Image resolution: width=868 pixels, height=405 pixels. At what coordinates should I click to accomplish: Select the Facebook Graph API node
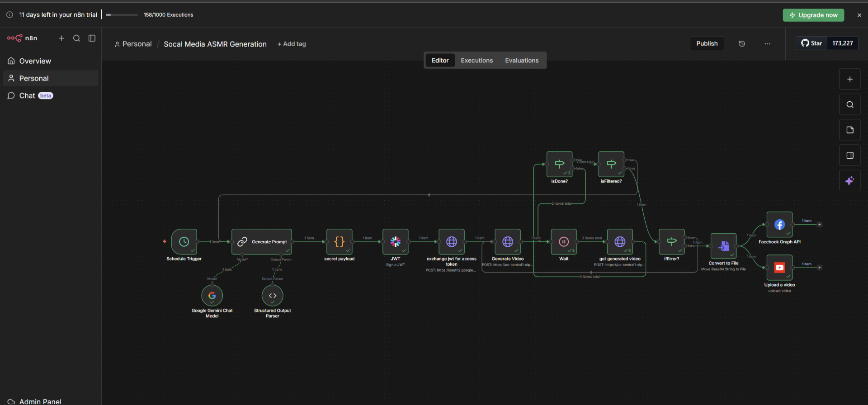click(779, 225)
